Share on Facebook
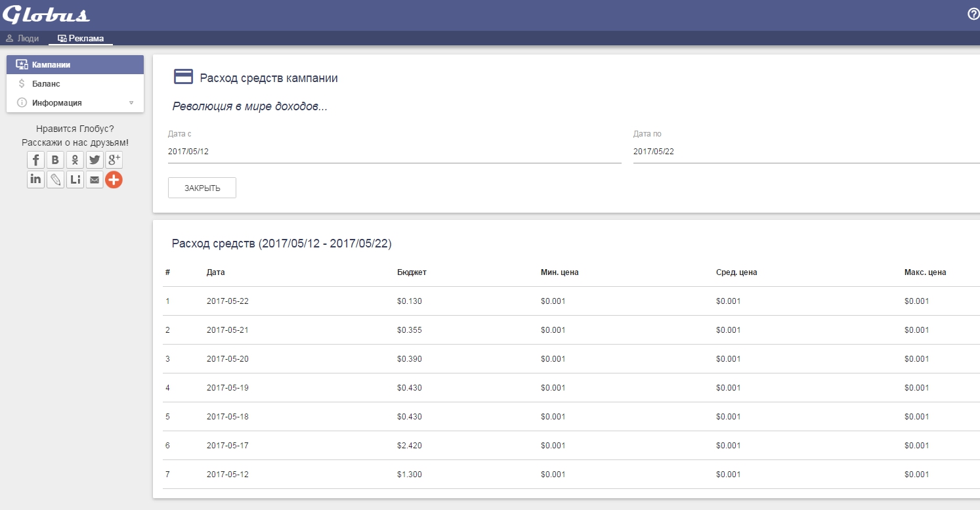 pyautogui.click(x=36, y=160)
